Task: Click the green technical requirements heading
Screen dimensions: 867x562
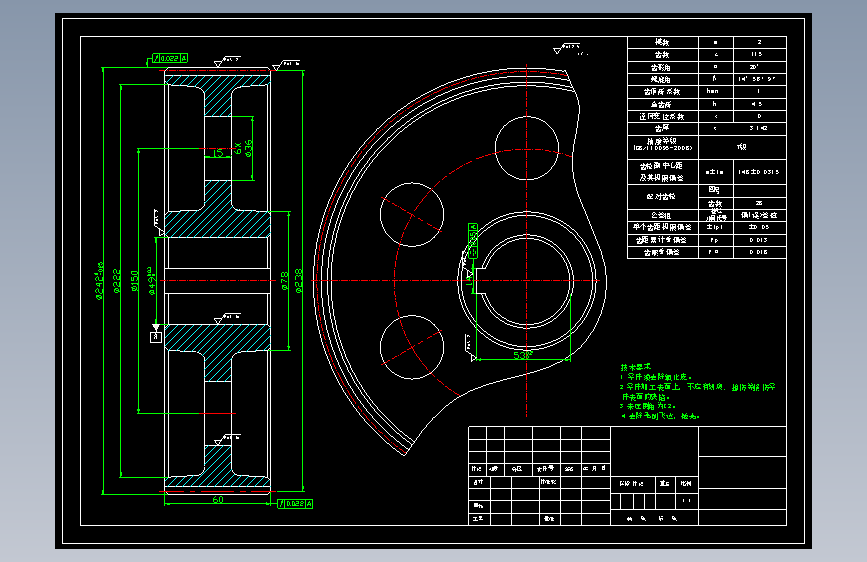Action: click(636, 367)
